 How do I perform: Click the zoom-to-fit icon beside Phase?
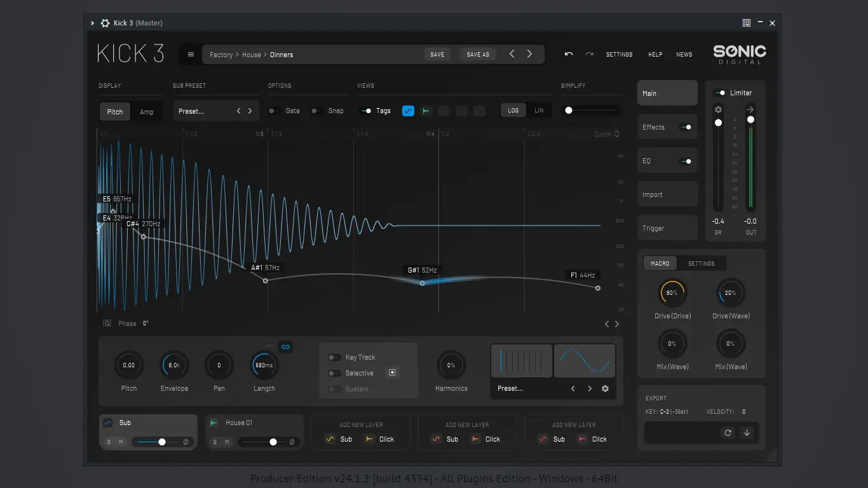click(x=107, y=323)
